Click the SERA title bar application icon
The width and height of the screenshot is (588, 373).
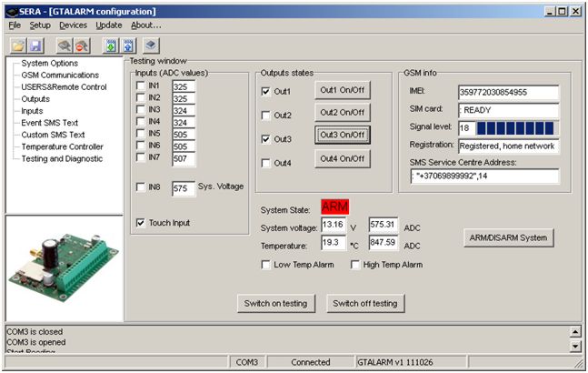tap(12, 12)
